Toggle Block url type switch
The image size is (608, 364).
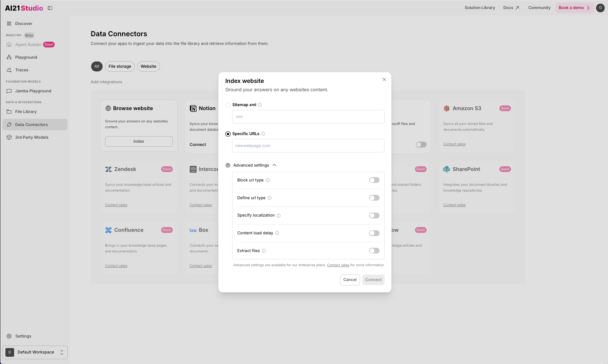(x=374, y=180)
